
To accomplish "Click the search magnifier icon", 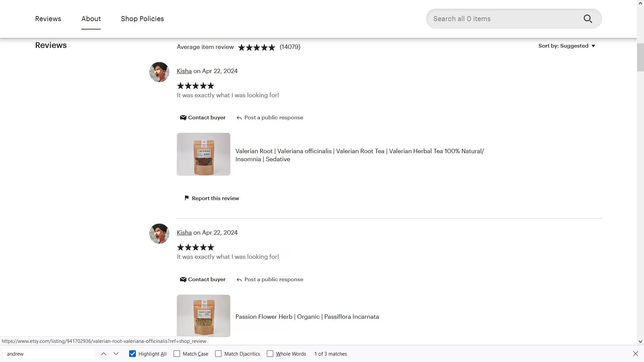I will [588, 19].
